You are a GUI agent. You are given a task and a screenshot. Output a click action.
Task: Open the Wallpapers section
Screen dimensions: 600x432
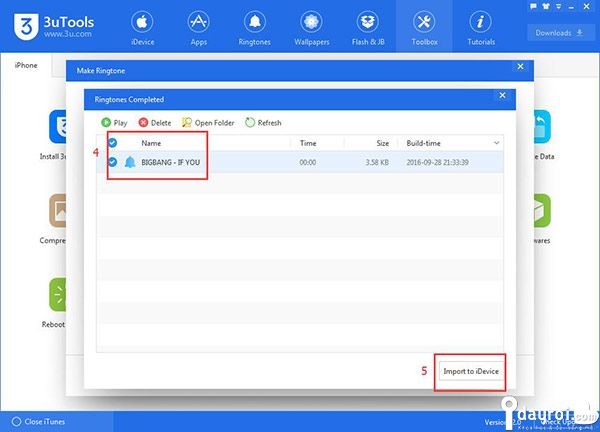(x=312, y=29)
